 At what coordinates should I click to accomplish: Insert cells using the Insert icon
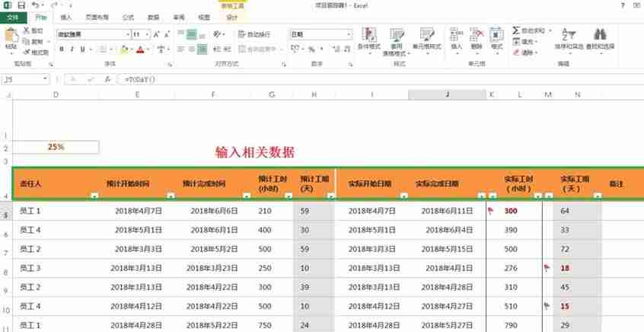(457, 34)
